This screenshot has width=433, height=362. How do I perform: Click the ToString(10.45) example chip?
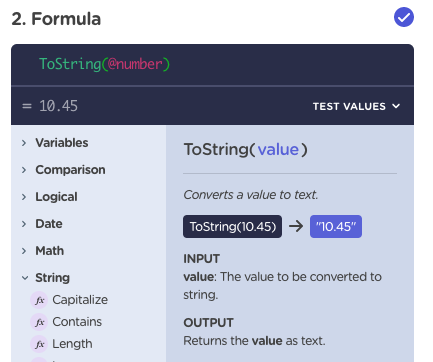click(x=232, y=226)
